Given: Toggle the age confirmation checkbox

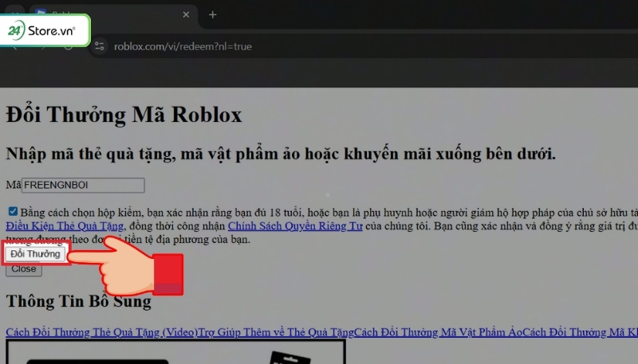Looking at the screenshot, I should point(13,212).
